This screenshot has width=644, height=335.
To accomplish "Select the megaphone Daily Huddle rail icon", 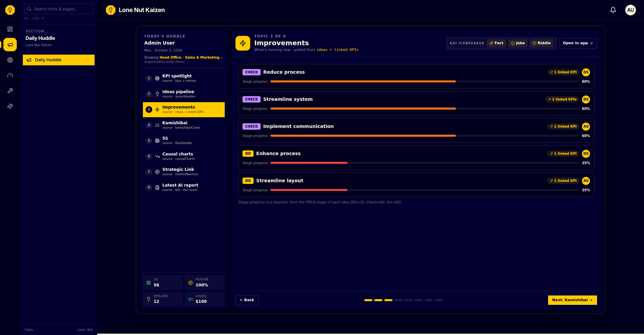I will click(10, 45).
